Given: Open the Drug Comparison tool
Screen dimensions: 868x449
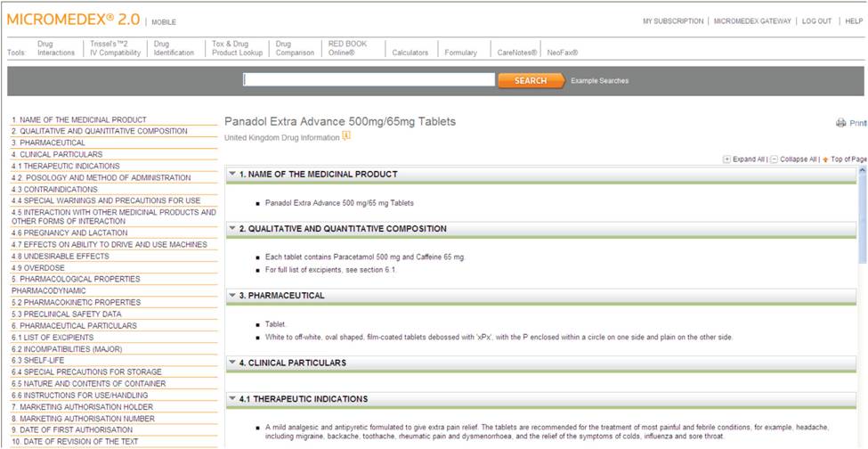Looking at the screenshot, I should [295, 48].
